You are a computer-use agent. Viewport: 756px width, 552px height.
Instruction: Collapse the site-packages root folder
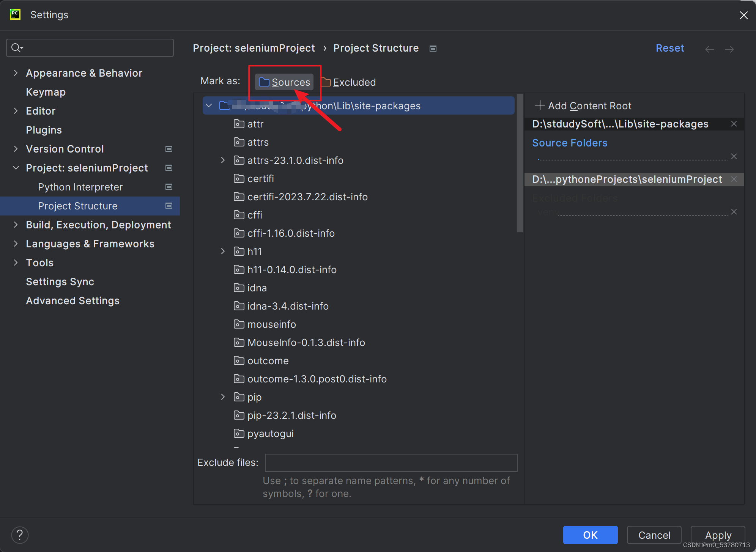pyautogui.click(x=209, y=105)
